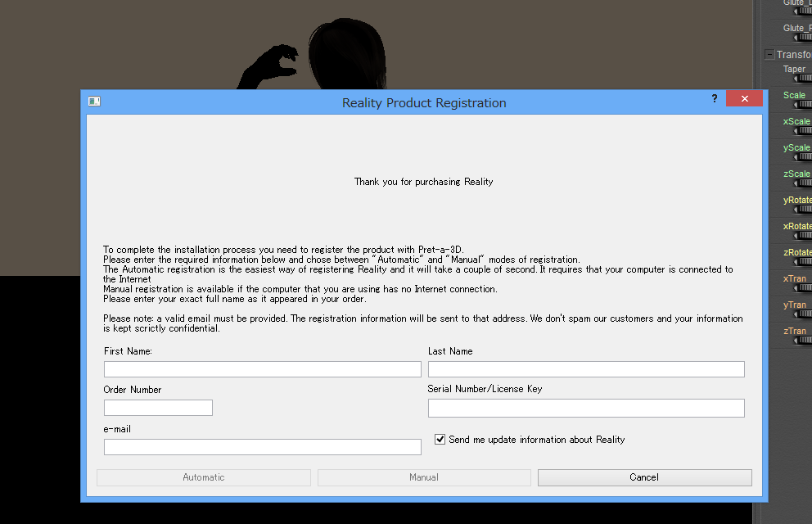Click the dialog help question mark
Image resolution: width=812 pixels, height=524 pixels.
[x=715, y=98]
